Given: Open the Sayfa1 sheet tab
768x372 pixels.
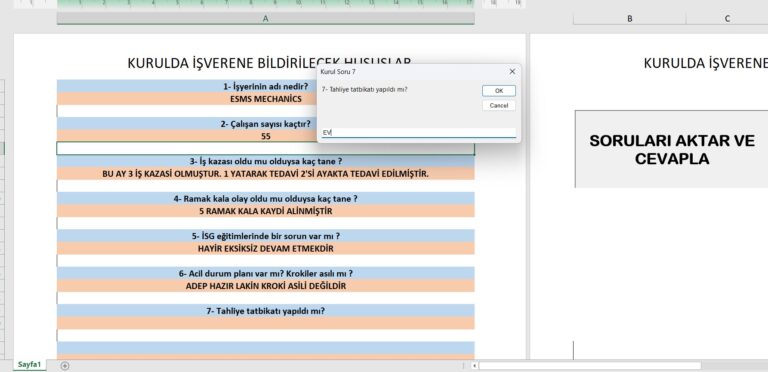Looking at the screenshot, I should [29, 365].
